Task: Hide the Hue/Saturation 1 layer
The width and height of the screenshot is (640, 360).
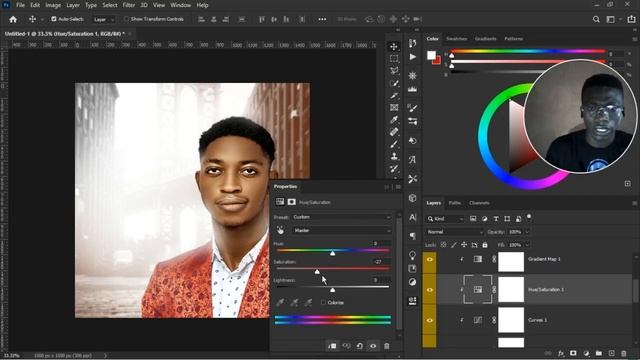Action: pos(429,290)
